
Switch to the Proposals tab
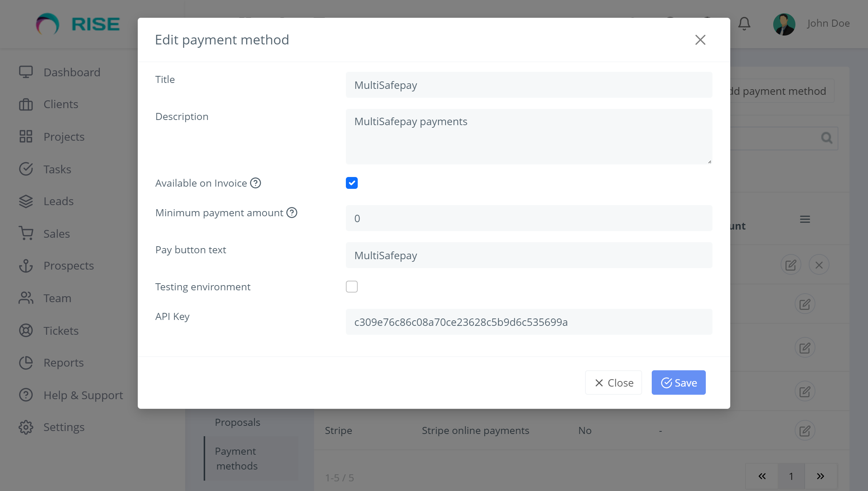tap(237, 422)
